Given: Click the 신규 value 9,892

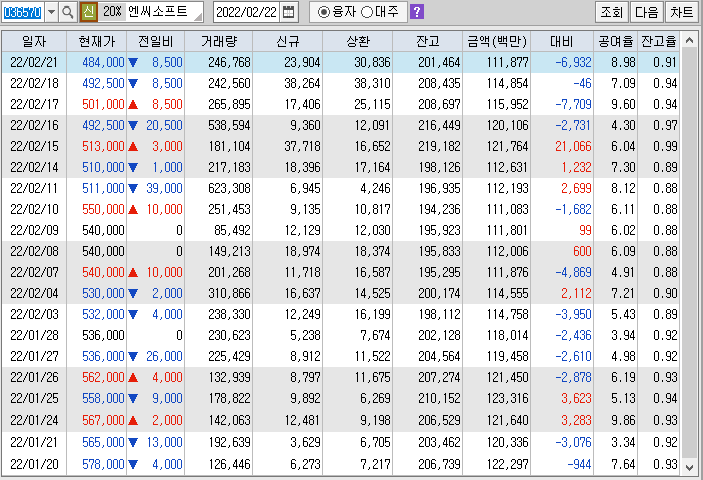Looking at the screenshot, I should (x=305, y=398).
